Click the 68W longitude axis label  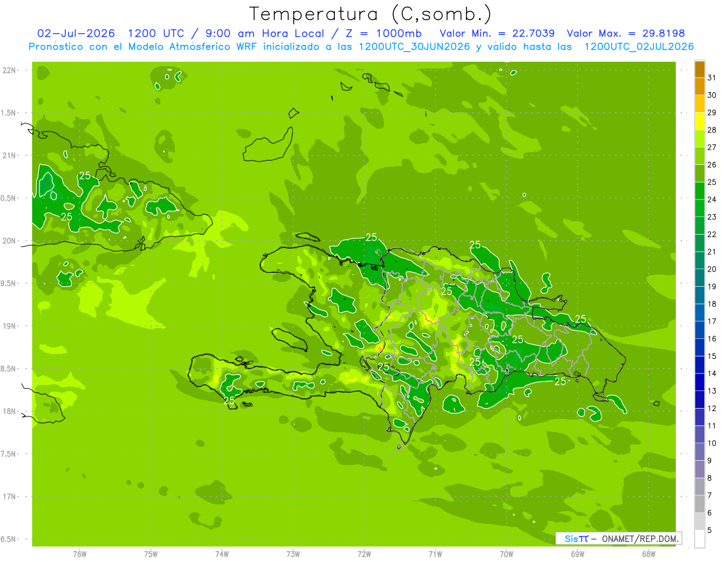coord(649,554)
